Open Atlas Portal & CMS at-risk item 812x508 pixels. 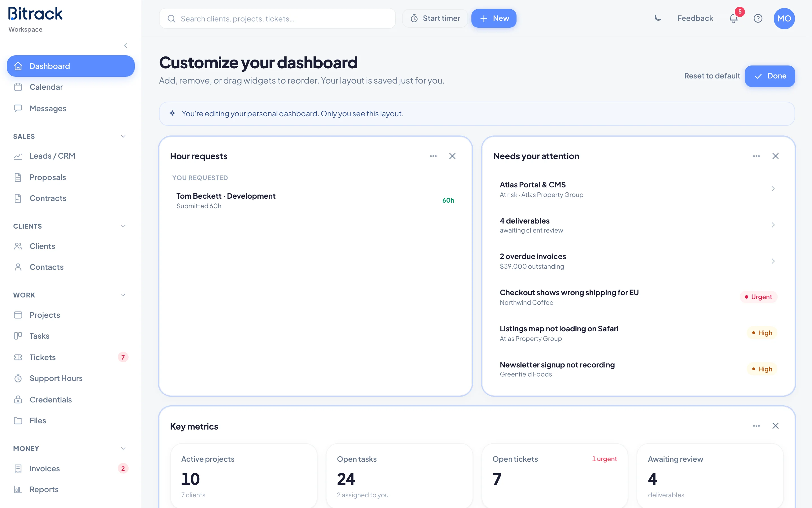pos(638,189)
